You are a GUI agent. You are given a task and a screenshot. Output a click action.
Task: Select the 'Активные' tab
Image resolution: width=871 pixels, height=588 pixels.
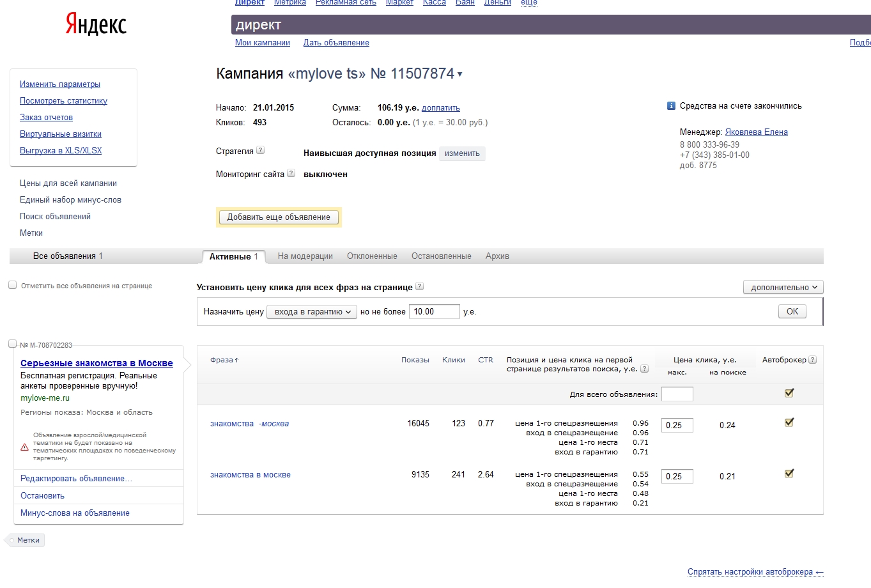(x=234, y=256)
